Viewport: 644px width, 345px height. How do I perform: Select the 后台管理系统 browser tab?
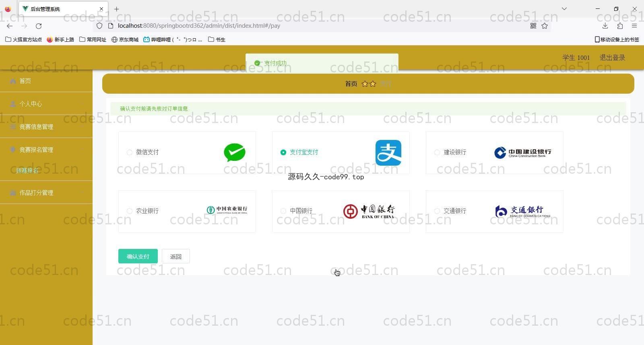[x=63, y=9]
